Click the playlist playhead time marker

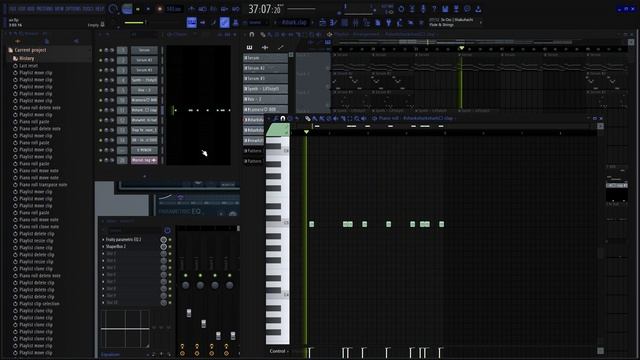461,48
